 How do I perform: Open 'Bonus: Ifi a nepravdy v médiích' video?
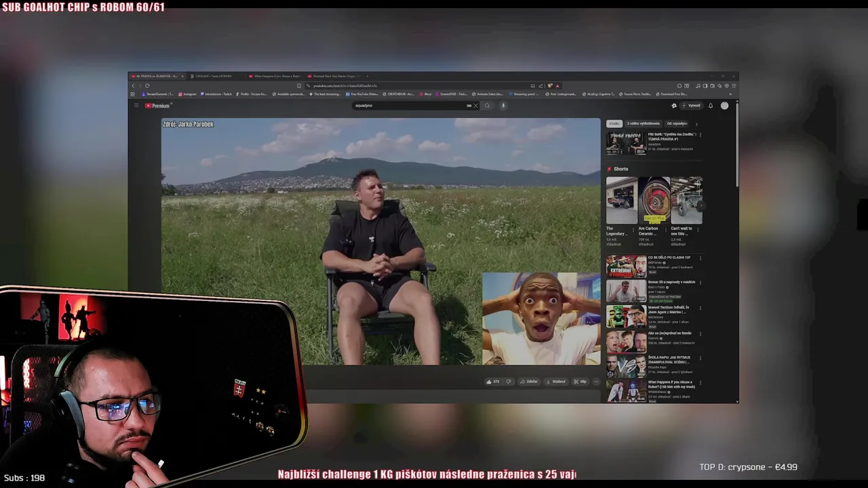point(626,291)
